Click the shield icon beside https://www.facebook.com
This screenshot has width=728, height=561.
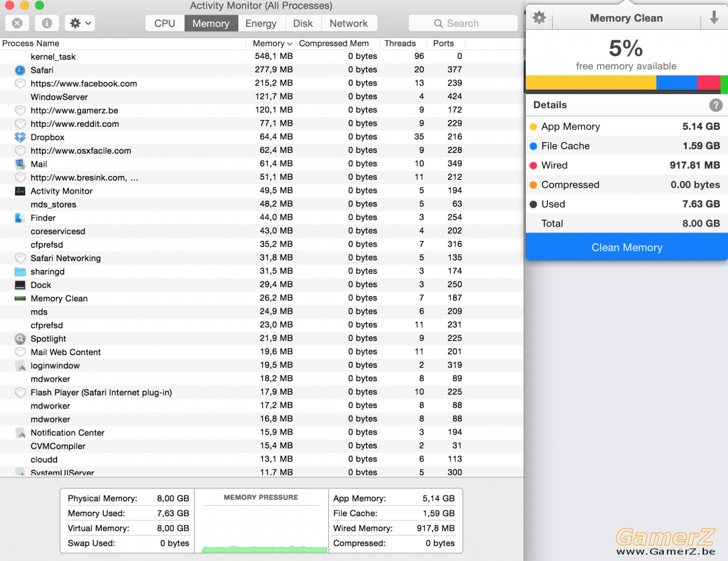click(20, 84)
